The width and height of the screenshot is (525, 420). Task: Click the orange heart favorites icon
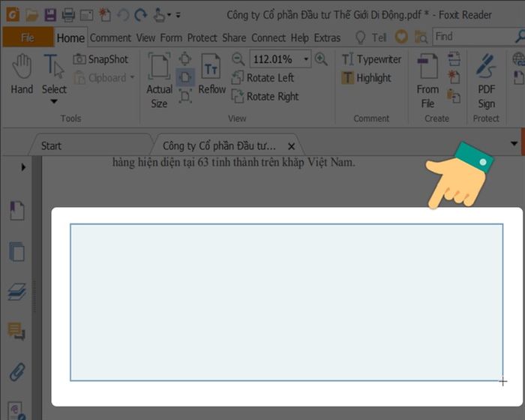click(x=401, y=37)
